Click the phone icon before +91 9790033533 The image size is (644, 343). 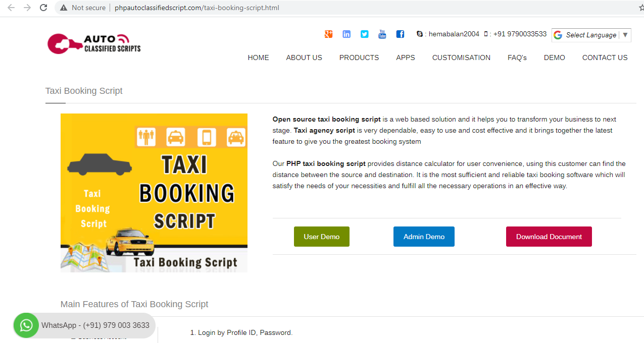(x=486, y=34)
